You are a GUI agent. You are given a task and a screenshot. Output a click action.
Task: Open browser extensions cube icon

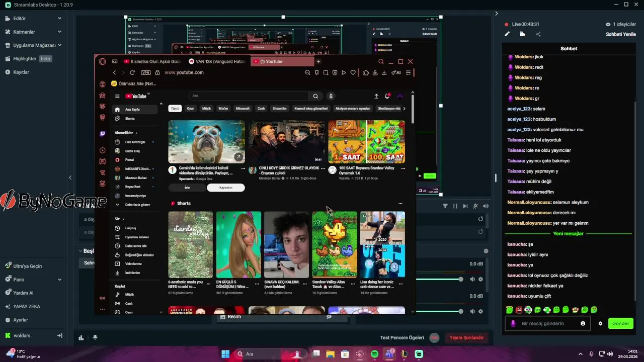[x=366, y=72]
